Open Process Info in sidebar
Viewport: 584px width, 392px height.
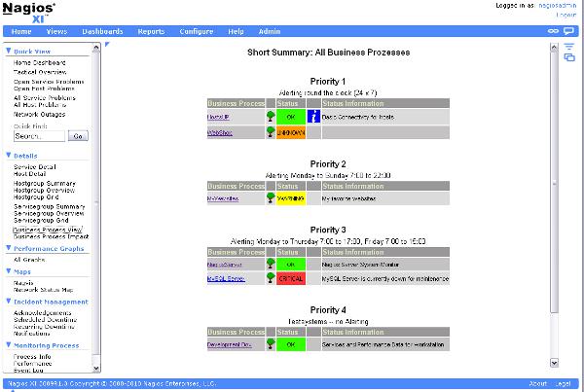(x=32, y=356)
